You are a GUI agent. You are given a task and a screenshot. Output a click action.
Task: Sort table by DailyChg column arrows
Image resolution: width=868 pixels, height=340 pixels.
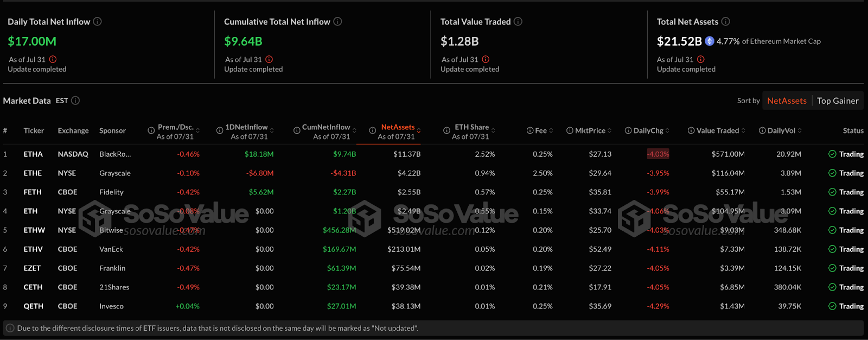(667, 131)
